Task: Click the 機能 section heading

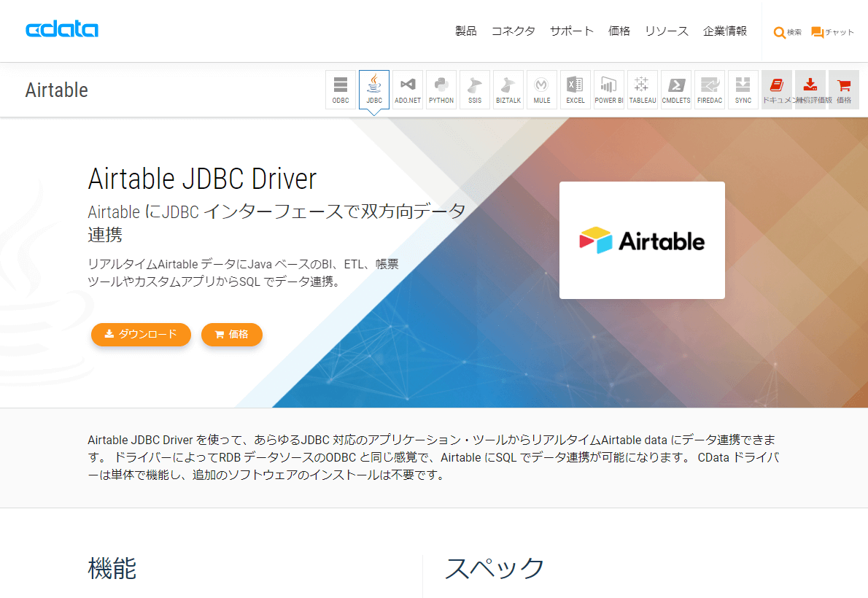Action: [112, 569]
